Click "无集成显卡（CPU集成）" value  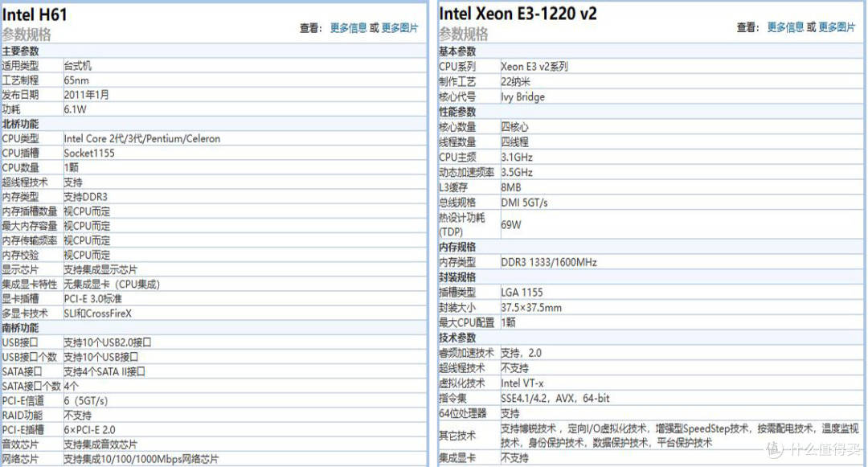(x=112, y=285)
